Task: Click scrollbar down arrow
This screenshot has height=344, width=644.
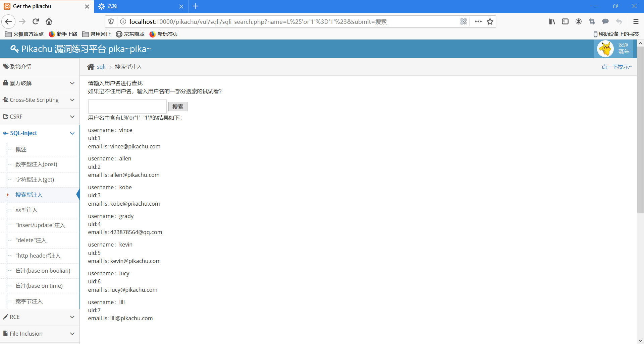Action: pos(640,341)
